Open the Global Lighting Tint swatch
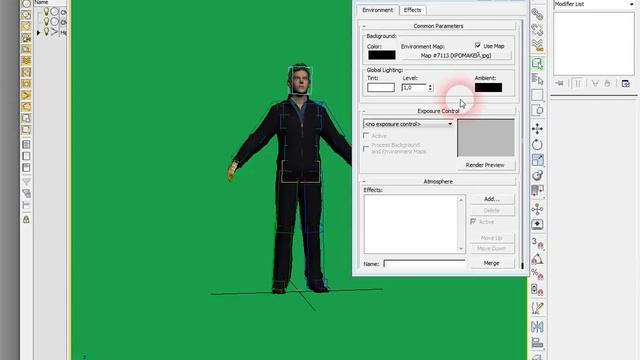 pyautogui.click(x=381, y=87)
